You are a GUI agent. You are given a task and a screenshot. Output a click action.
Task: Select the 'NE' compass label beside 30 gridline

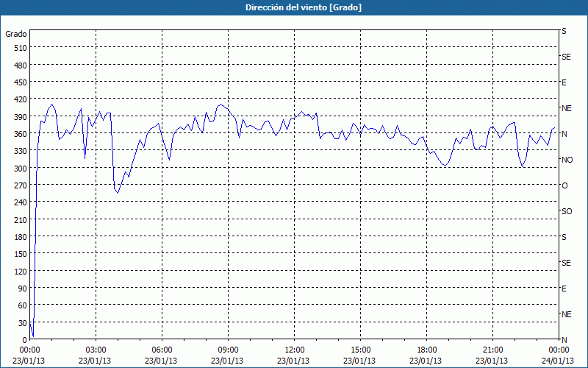click(x=566, y=314)
